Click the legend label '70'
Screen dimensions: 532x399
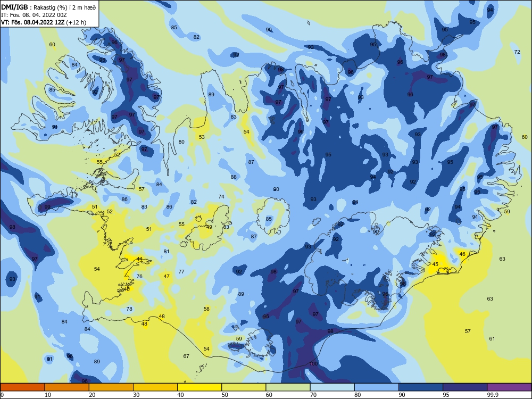pos(313,395)
